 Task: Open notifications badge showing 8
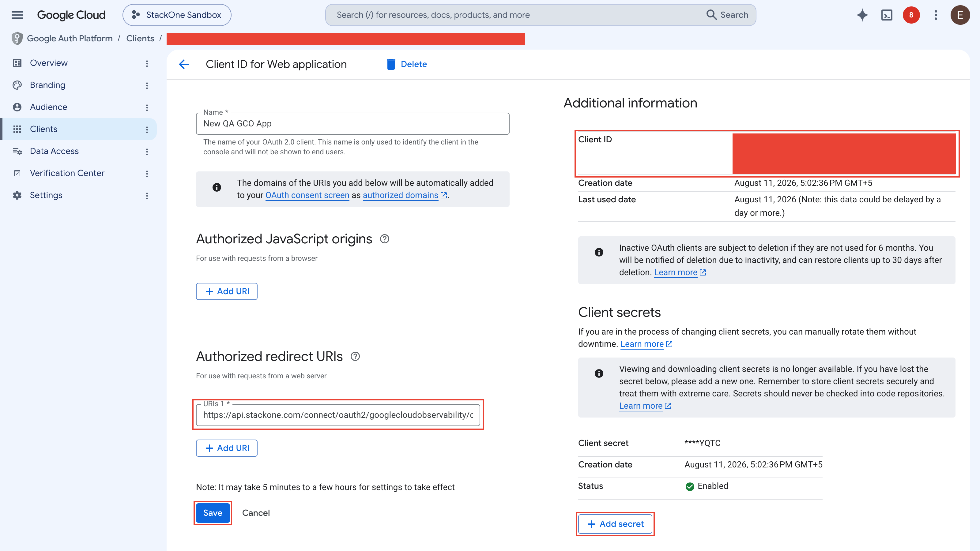click(911, 15)
